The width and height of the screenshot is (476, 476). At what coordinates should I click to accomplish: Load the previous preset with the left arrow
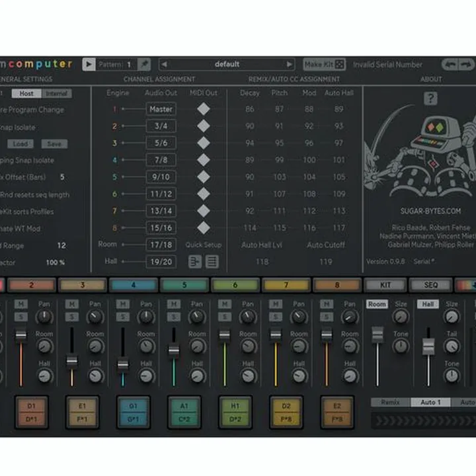pos(164,64)
